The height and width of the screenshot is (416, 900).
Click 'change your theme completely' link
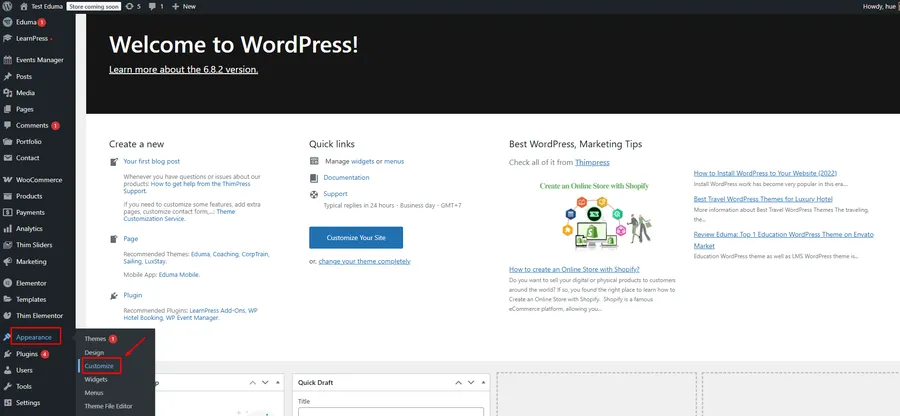(x=364, y=261)
